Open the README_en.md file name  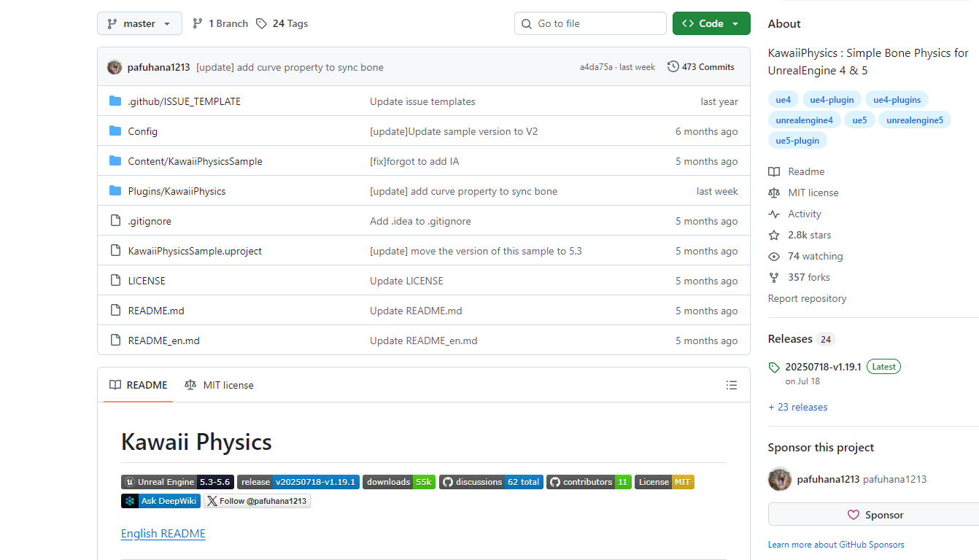click(x=163, y=341)
